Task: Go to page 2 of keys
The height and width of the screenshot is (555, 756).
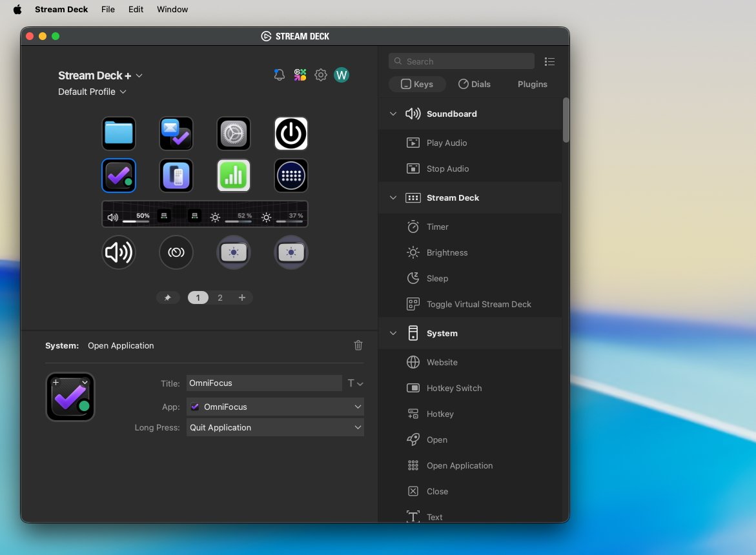Action: pyautogui.click(x=220, y=298)
